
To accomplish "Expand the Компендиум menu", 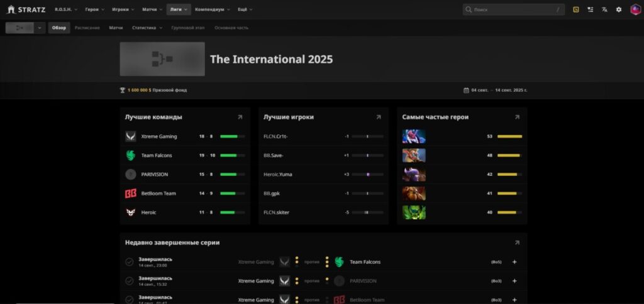I will (x=213, y=9).
